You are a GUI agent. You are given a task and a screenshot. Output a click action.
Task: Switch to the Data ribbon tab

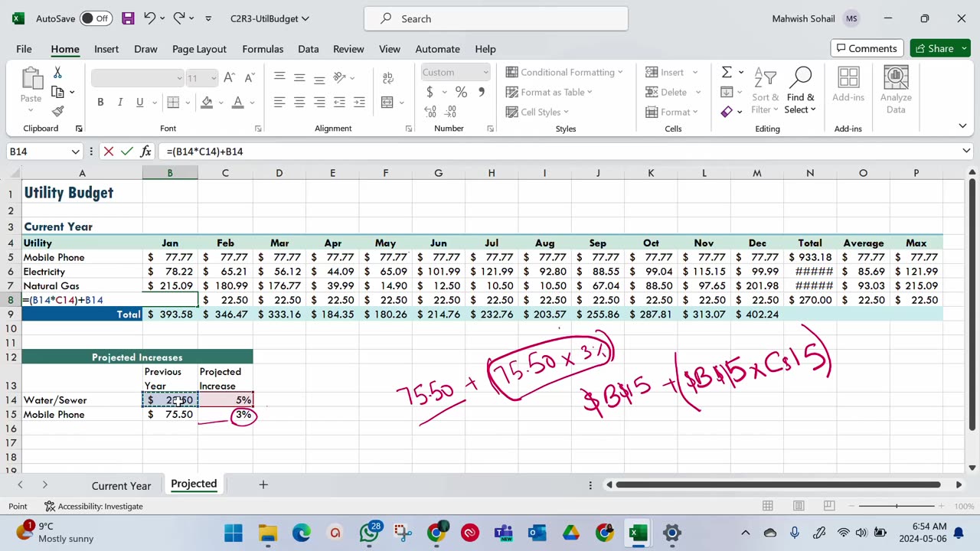[x=309, y=49]
